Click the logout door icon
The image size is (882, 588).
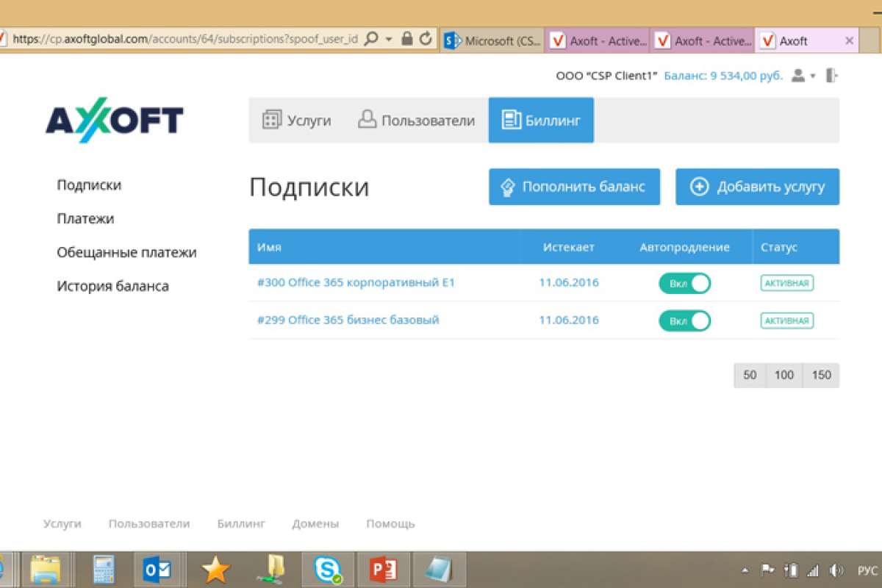pos(832,76)
